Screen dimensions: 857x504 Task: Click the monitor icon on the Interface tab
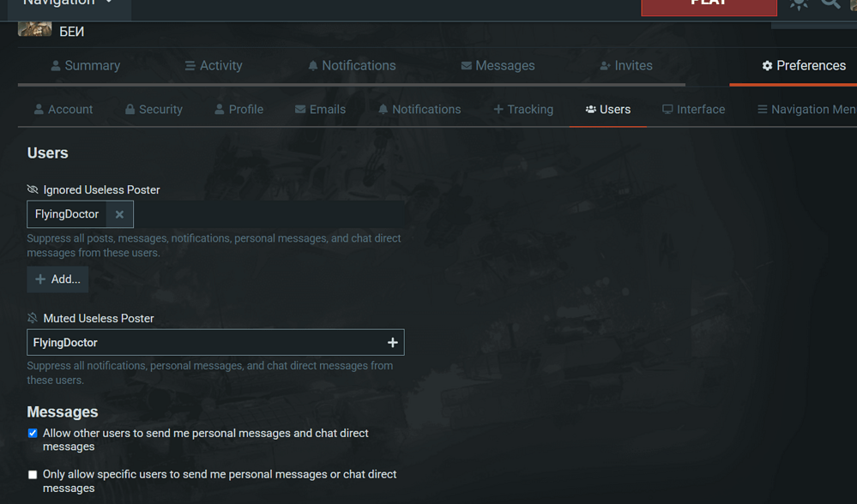[x=667, y=109]
